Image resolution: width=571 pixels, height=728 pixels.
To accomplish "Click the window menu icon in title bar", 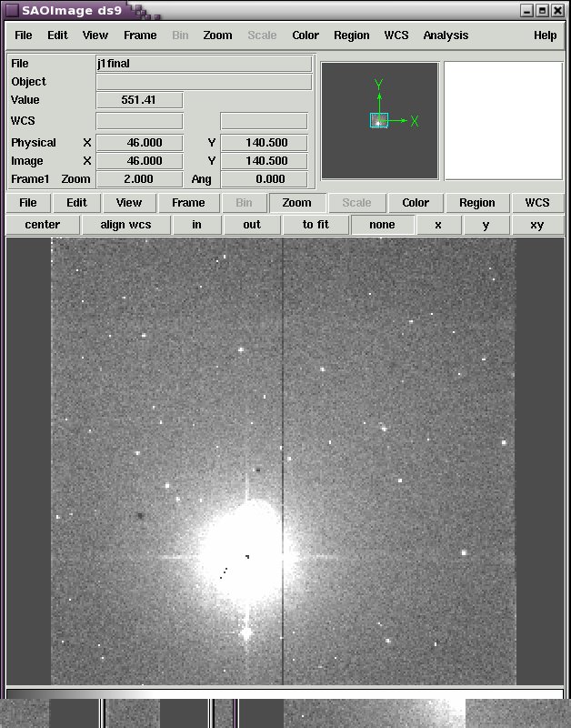I will [x=12, y=10].
